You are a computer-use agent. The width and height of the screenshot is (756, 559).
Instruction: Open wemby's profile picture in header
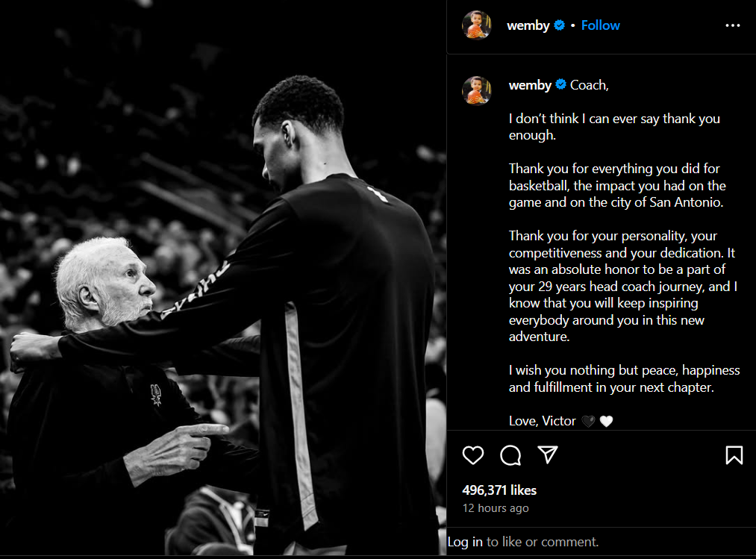pyautogui.click(x=476, y=25)
